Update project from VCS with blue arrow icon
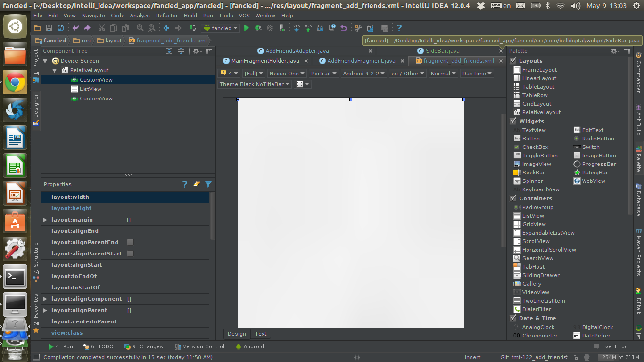 (297, 28)
